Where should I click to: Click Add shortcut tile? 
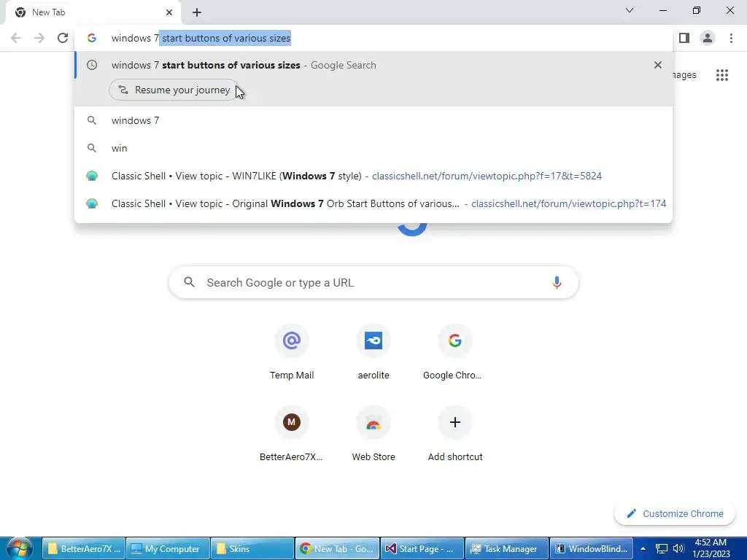(455, 434)
